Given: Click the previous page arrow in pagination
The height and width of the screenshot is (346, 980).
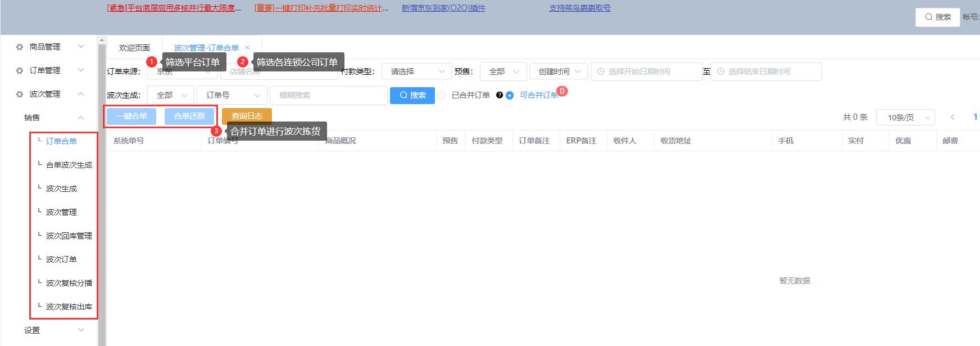Looking at the screenshot, I should pos(952,117).
